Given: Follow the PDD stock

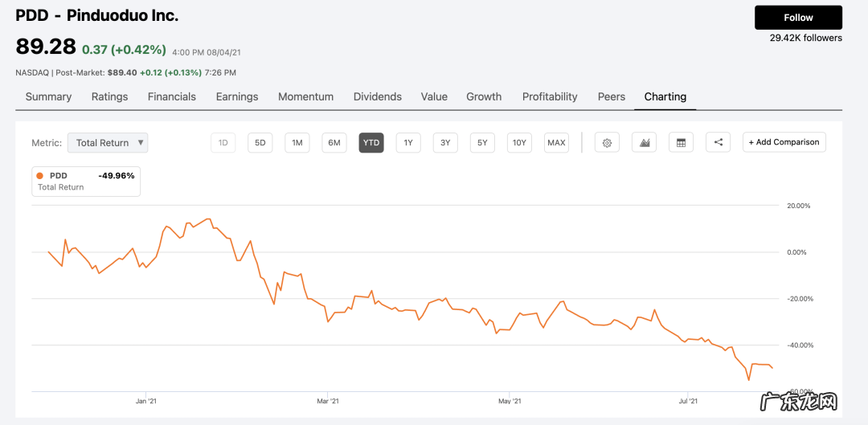Looking at the screenshot, I should (x=798, y=18).
